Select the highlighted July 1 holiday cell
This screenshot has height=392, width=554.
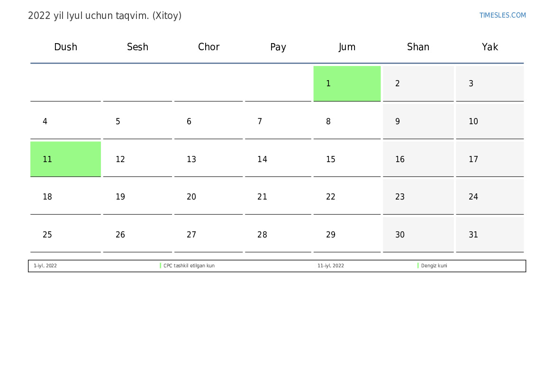point(347,83)
